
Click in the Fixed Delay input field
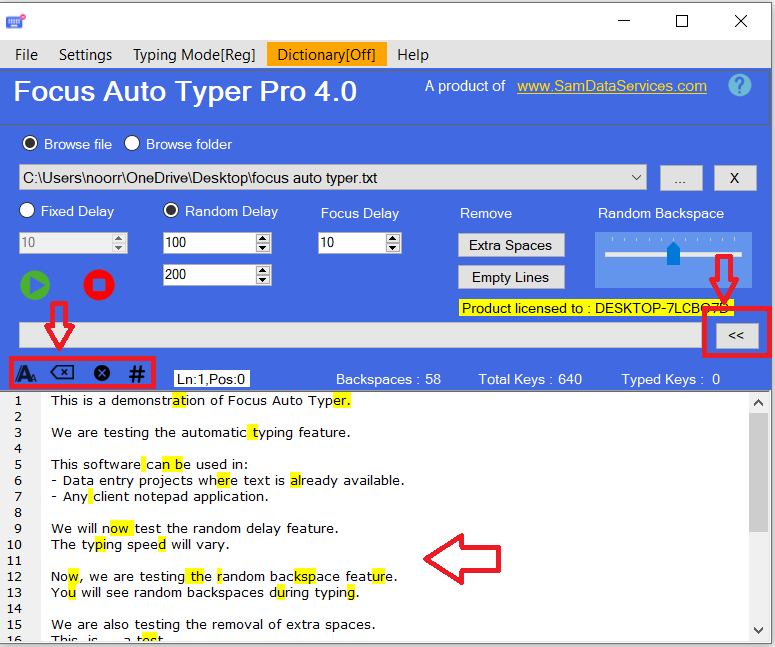tap(66, 243)
